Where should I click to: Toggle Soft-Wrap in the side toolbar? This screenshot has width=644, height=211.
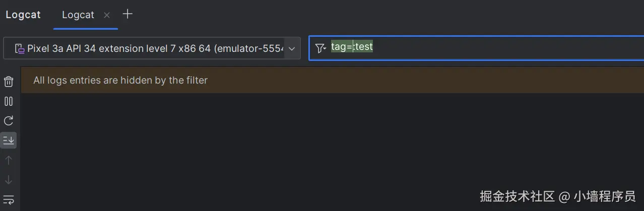[9, 199]
